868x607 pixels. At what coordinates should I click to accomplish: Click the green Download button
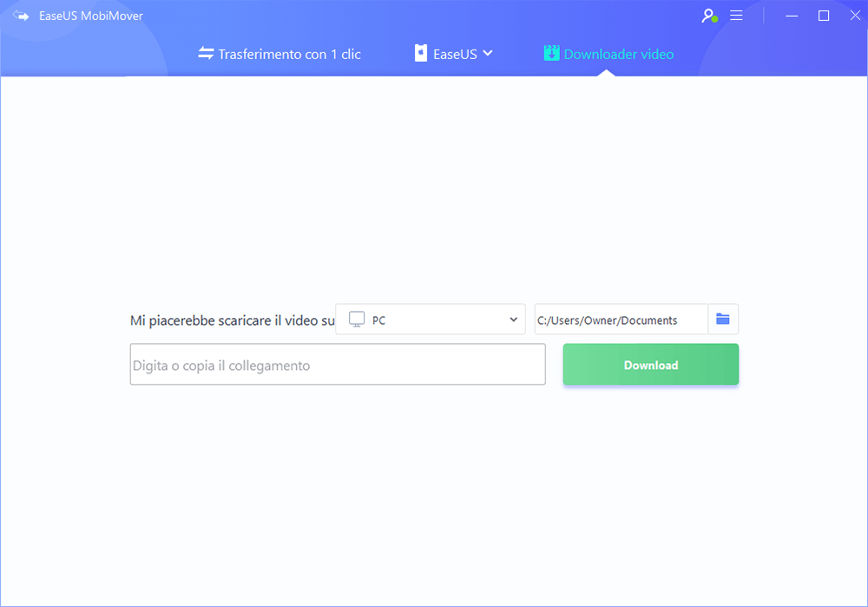point(650,365)
